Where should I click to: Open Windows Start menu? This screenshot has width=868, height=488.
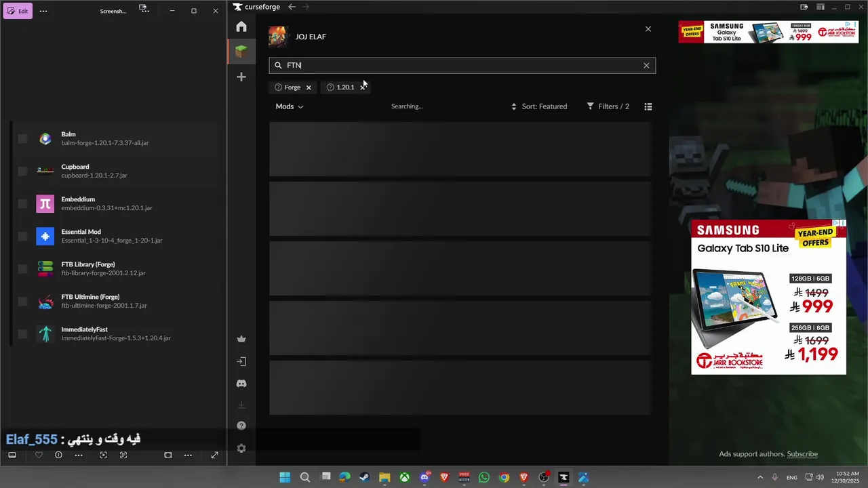tap(285, 477)
